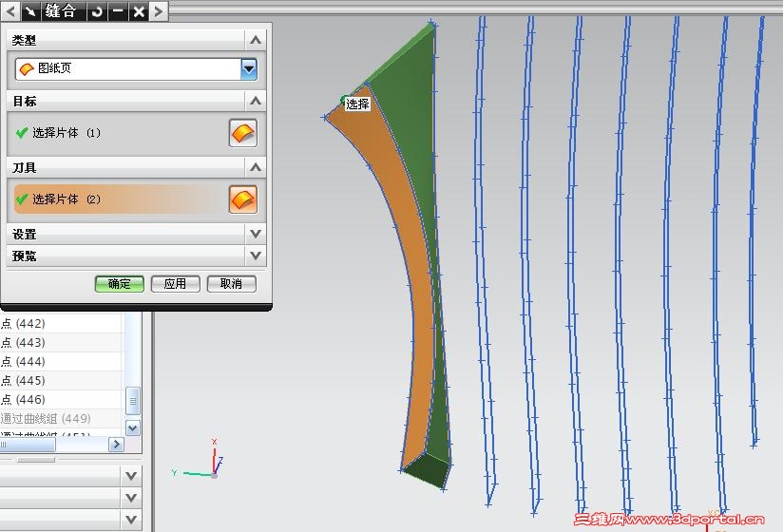This screenshot has width=783, height=532.
Task: Expand the 预览 section
Action: coord(256,256)
